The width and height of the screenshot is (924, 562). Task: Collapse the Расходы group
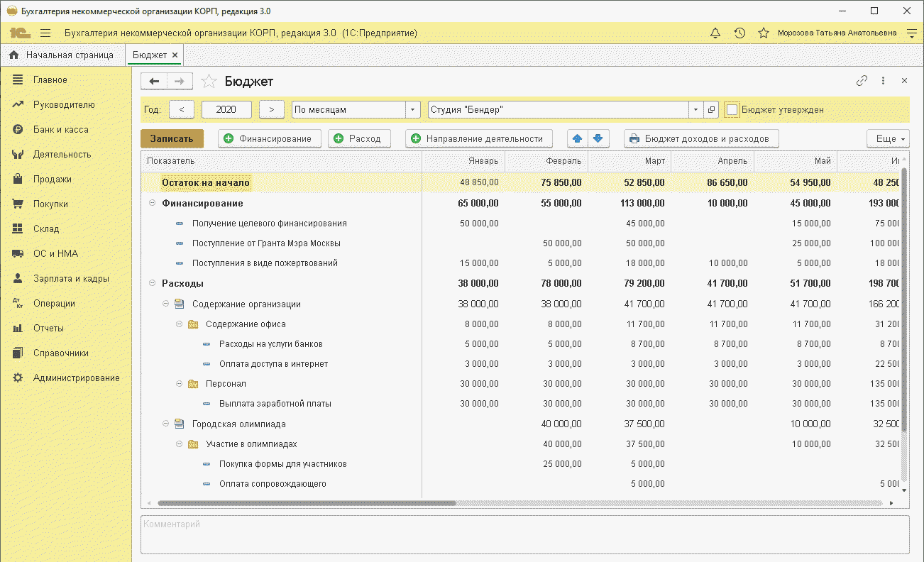(x=152, y=283)
